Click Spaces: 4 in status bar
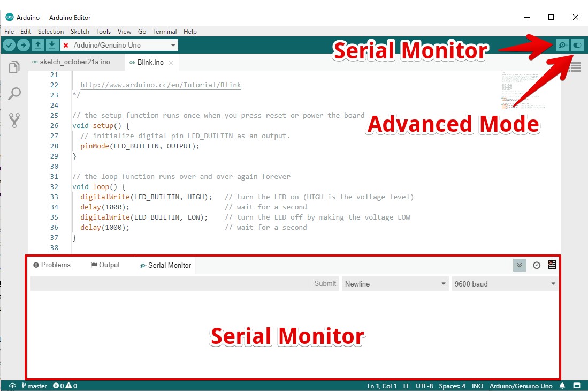This screenshot has width=588, height=391. coord(452,386)
